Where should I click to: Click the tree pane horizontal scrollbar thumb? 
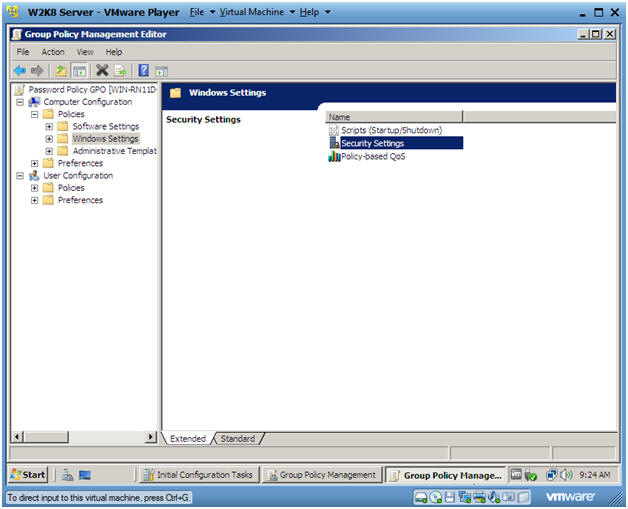click(46, 437)
